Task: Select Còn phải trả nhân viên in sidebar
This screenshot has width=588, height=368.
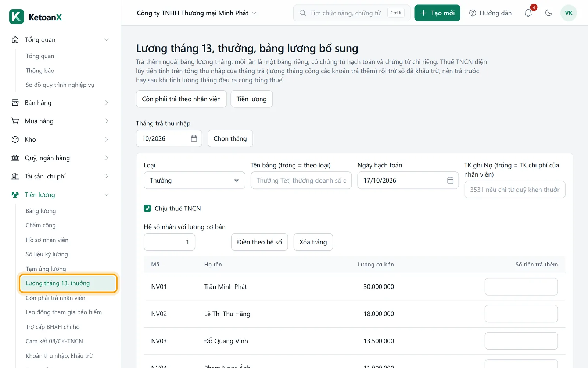Action: pyautogui.click(x=55, y=298)
